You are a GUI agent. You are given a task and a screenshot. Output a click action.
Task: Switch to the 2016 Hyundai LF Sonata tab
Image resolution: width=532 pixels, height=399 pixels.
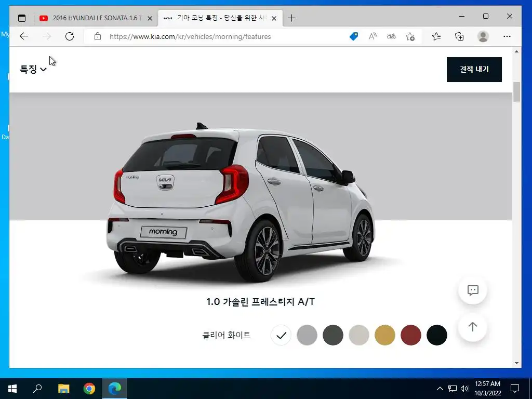tap(96, 18)
